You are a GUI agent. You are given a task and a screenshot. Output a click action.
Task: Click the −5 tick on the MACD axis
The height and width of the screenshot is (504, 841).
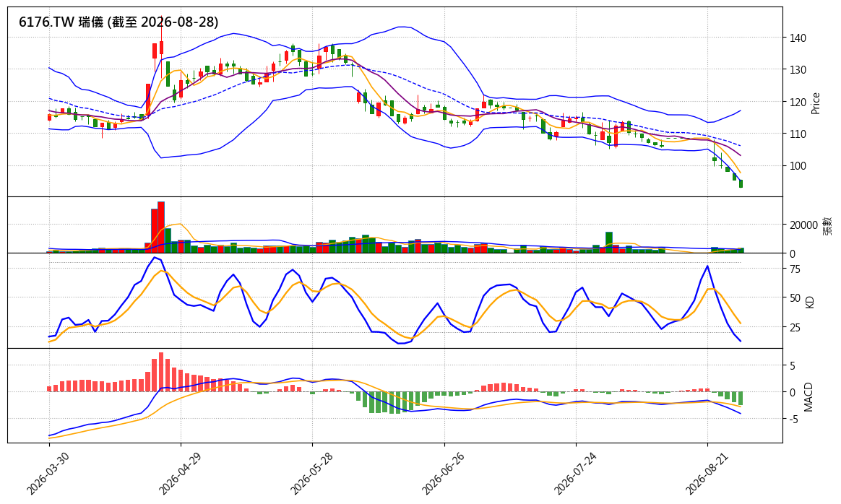pyautogui.click(x=793, y=420)
